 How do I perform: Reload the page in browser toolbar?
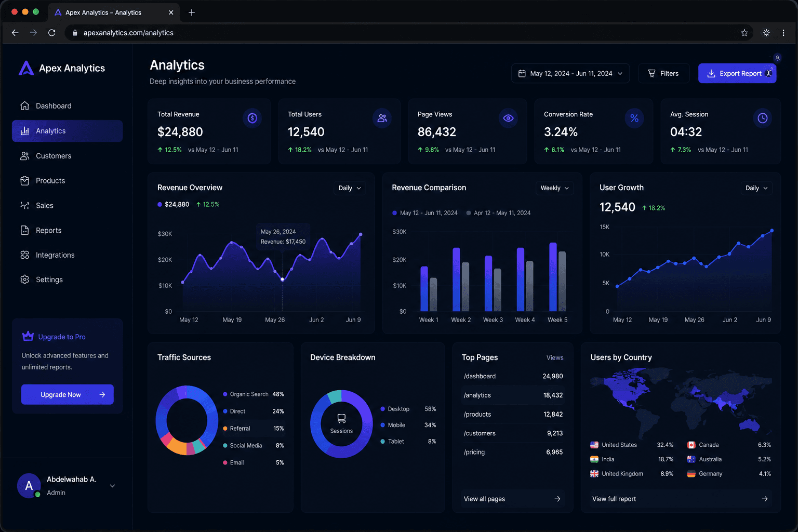pos(52,33)
